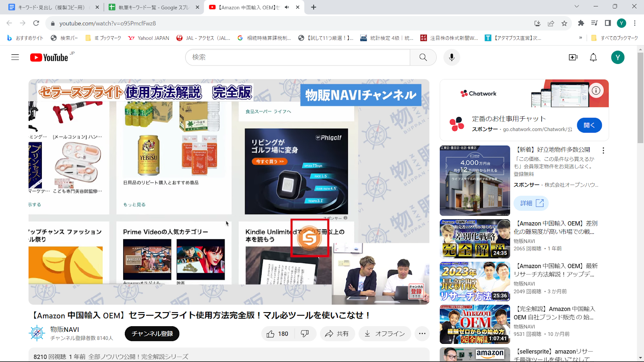
Task: Open the Chatwork ad info icon
Action: point(596,90)
